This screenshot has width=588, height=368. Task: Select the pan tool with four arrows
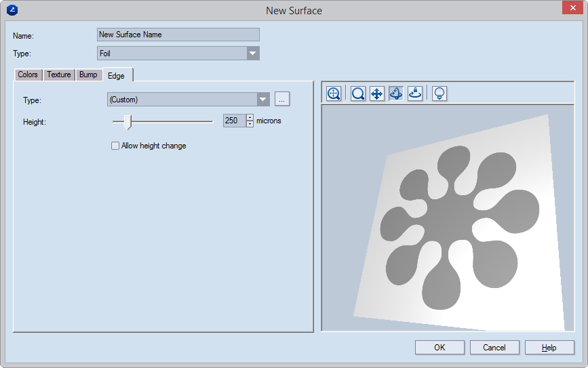(377, 94)
